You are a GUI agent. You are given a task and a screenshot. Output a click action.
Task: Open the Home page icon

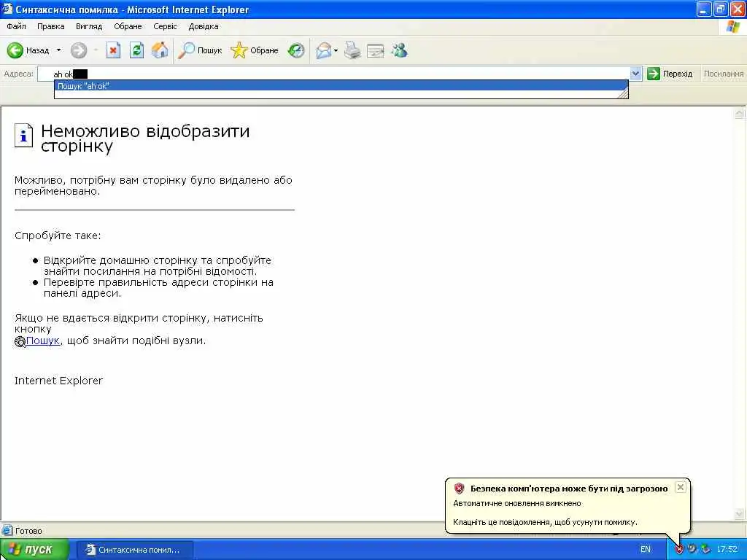160,50
